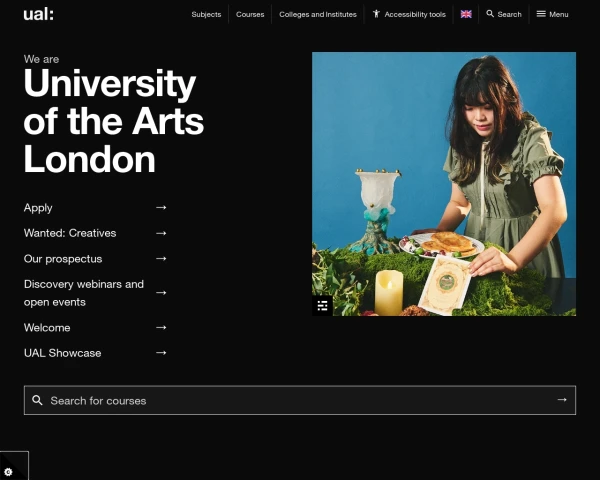
Task: Click the arrow beside Wanted: Creatives
Action: (x=161, y=233)
